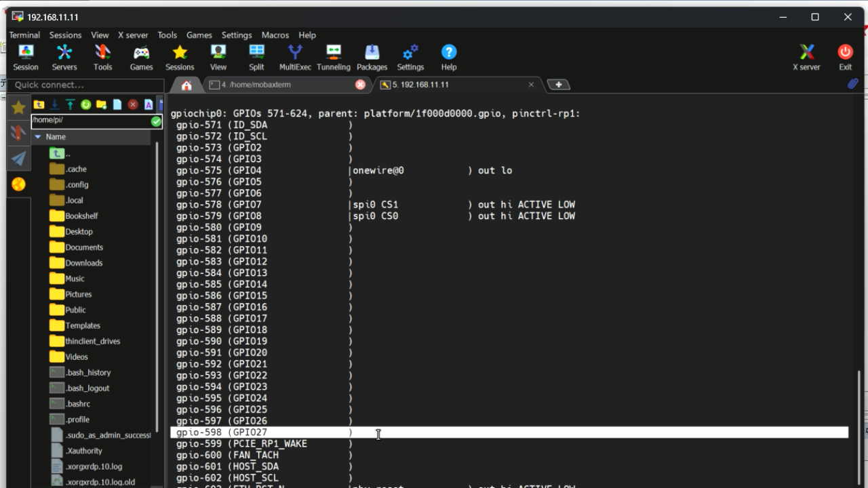The image size is (868, 488).
Task: Open the Macros menu
Action: coord(275,35)
